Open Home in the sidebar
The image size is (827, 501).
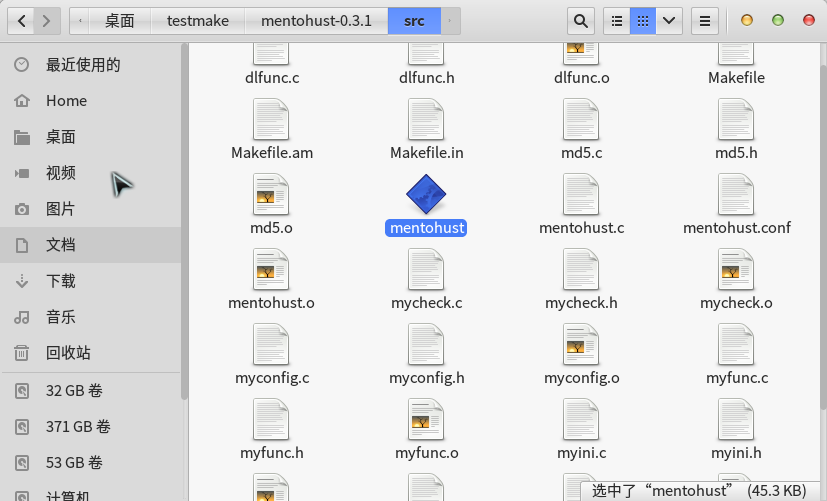(x=91, y=101)
